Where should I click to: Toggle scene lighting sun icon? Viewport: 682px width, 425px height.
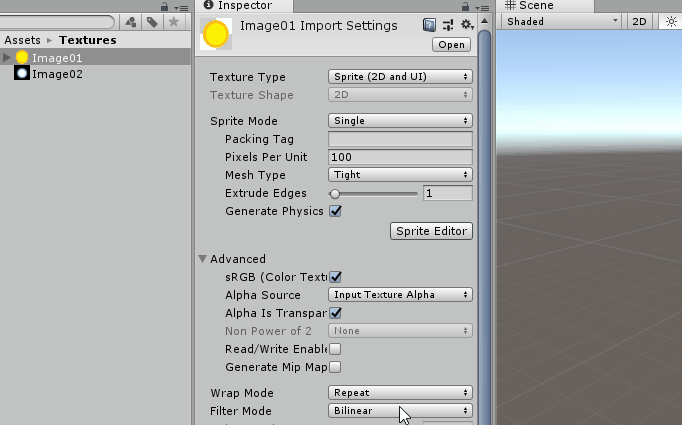coord(671,21)
